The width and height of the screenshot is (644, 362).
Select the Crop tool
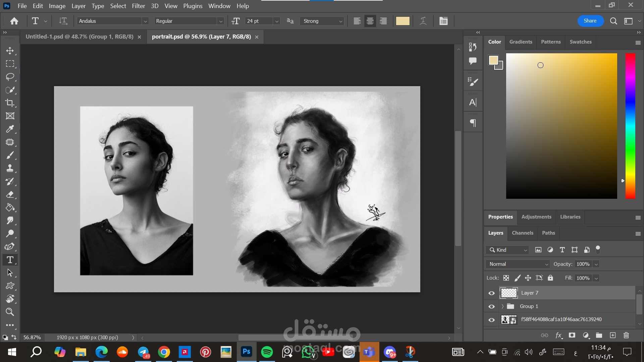click(10, 103)
